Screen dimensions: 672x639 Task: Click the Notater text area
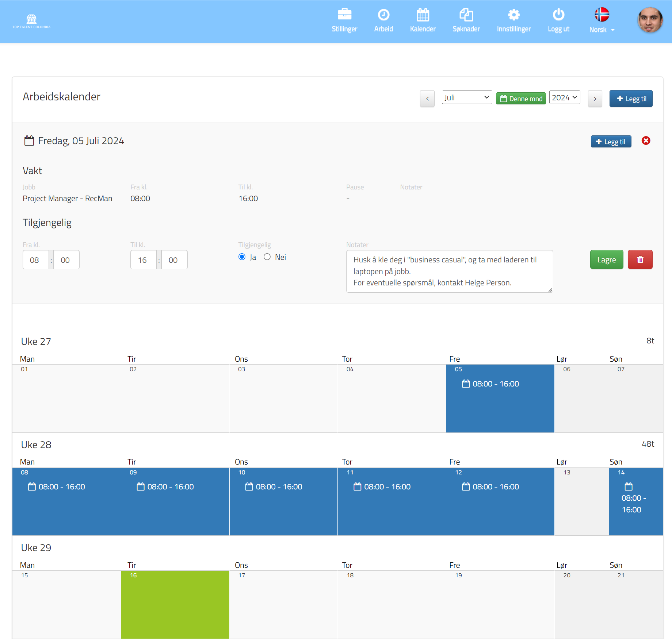point(449,271)
